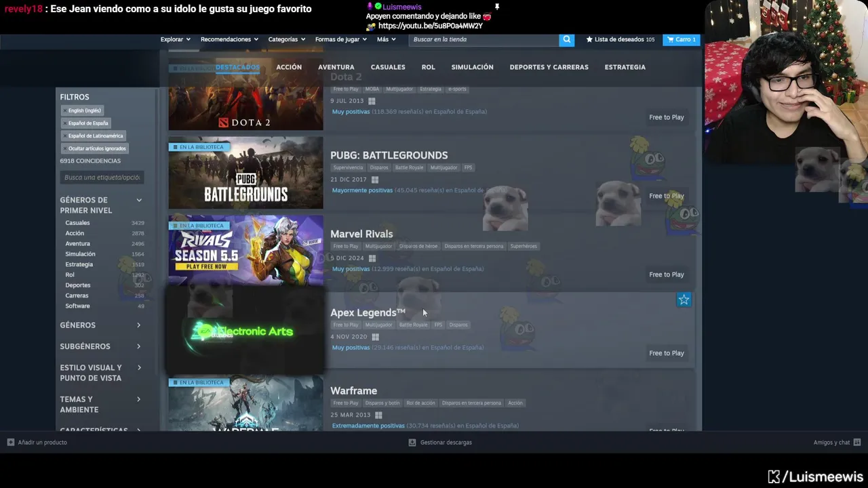The height and width of the screenshot is (488, 868).
Task: Open the Marvel Rivals thumbnail
Action: (x=245, y=251)
